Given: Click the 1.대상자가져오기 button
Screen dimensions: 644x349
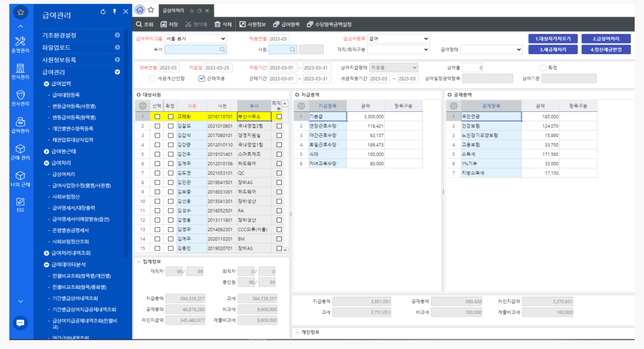Looking at the screenshot, I should coord(553,38).
